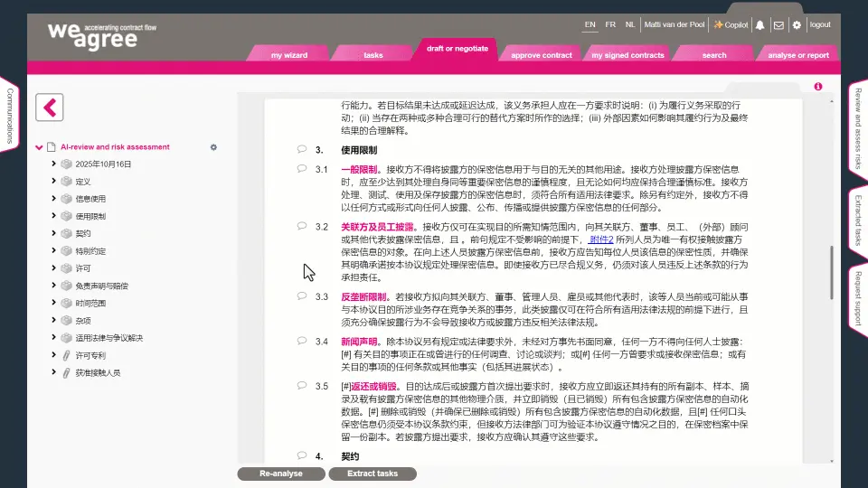Click the pink info icon above the document
The height and width of the screenshot is (488, 868).
click(817, 87)
